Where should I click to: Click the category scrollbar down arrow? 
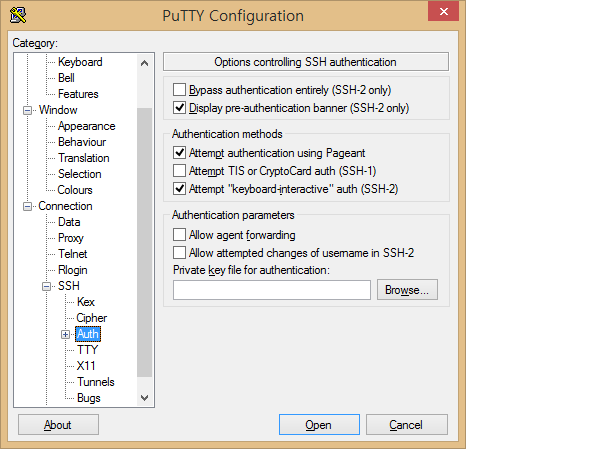click(144, 398)
